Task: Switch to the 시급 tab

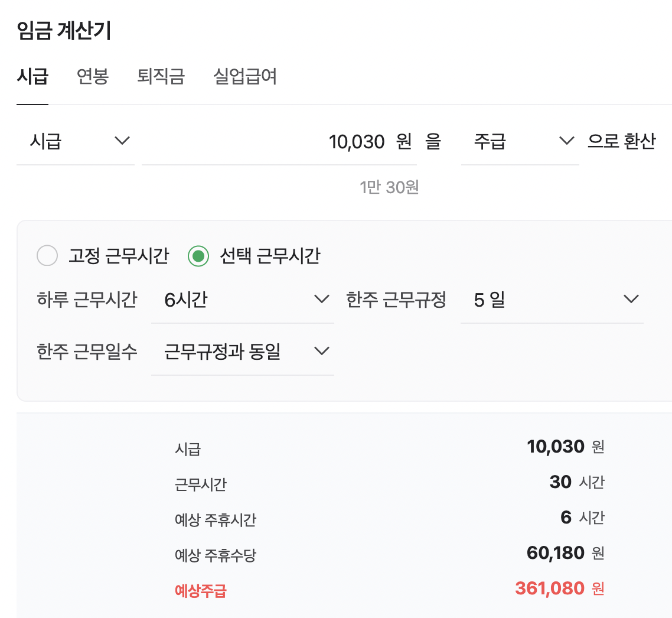Action: [x=32, y=77]
